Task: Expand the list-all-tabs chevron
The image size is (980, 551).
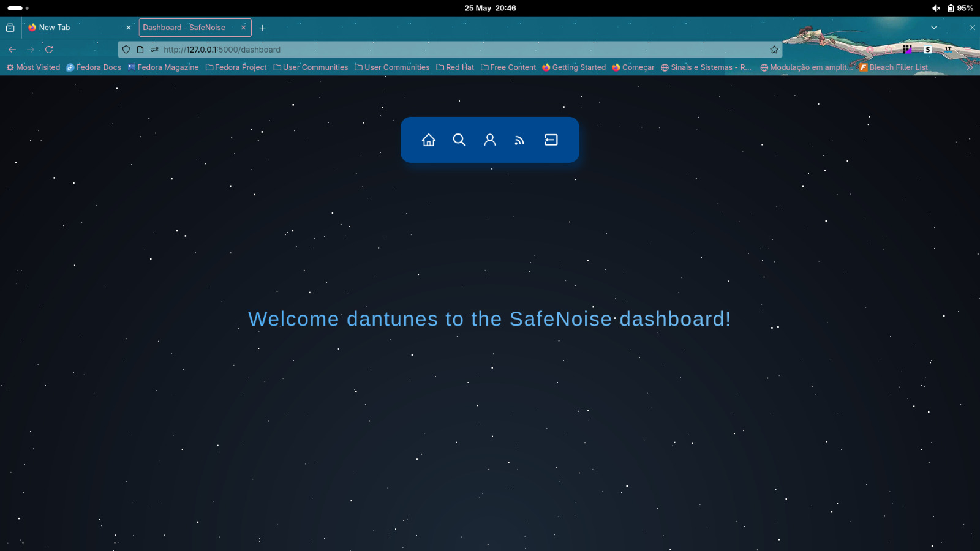Action: 933,28
